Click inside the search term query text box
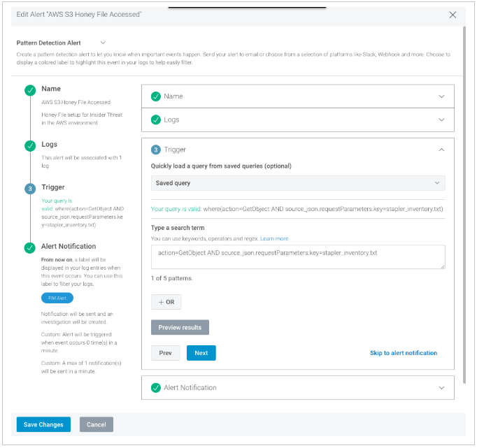 click(x=298, y=257)
